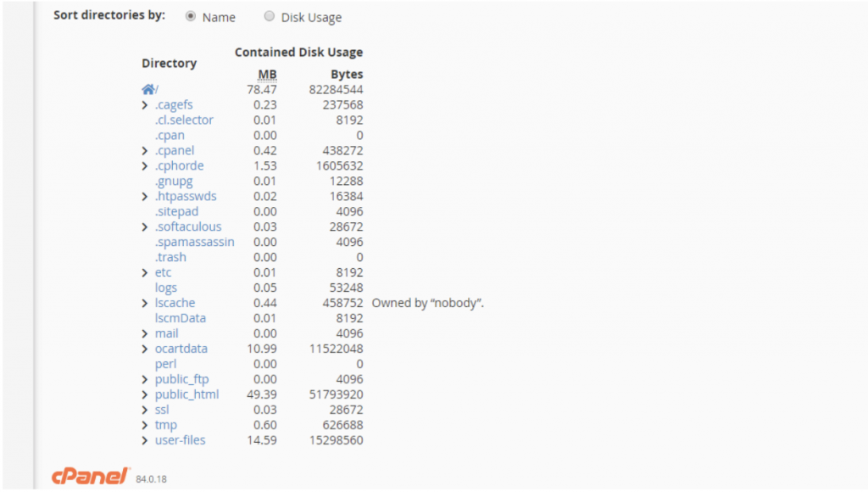This screenshot has width=868, height=492.
Task: Expand the lscache directory
Action: coord(145,303)
